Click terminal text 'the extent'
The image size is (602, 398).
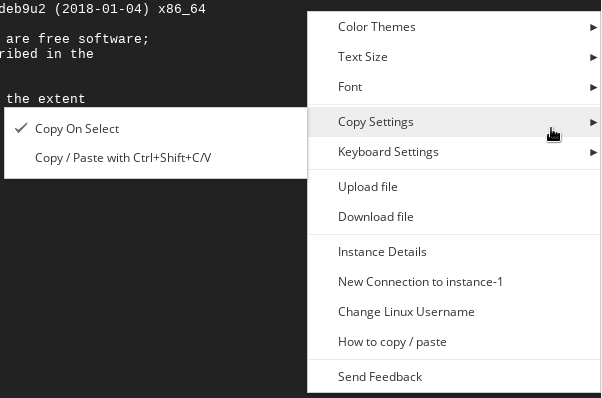point(45,99)
